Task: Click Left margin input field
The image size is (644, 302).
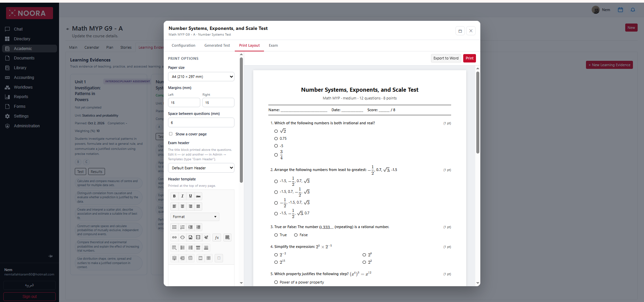Action: (184, 102)
